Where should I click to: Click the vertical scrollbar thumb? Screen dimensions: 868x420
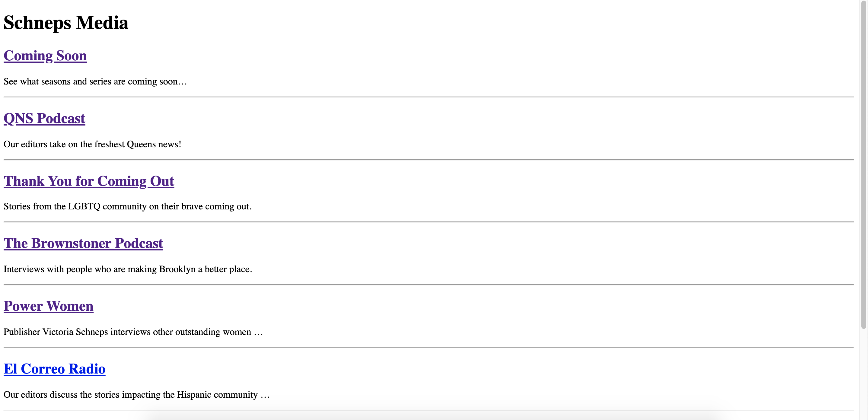click(863, 165)
